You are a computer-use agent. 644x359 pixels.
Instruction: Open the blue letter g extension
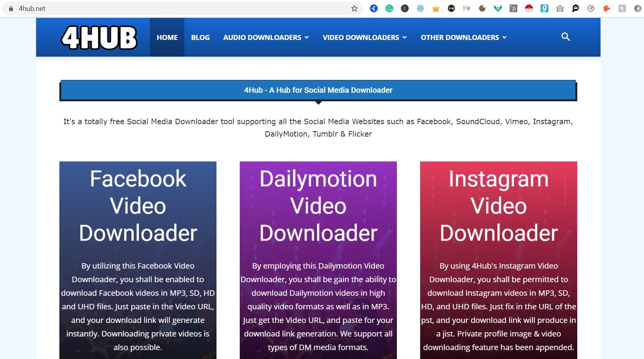pos(544,8)
